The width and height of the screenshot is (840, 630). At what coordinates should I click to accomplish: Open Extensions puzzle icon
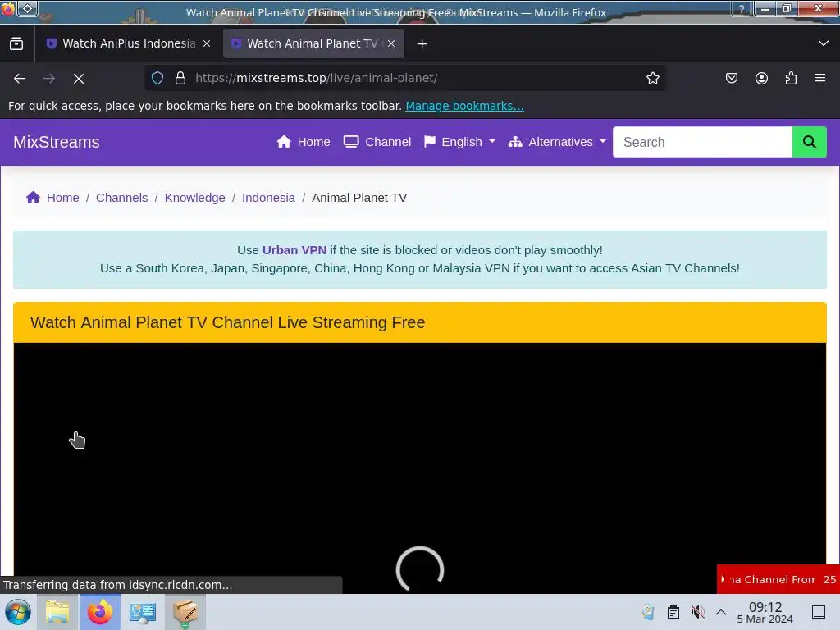(x=792, y=78)
